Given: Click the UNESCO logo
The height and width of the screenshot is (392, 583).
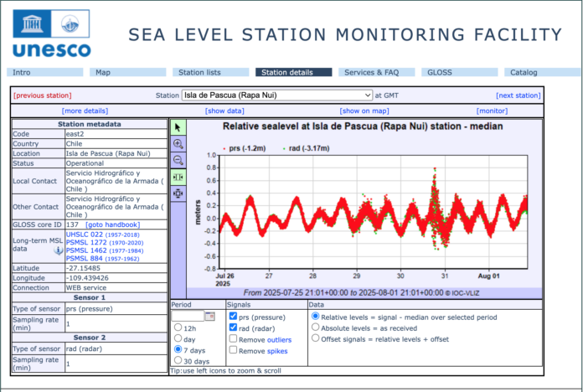Looking at the screenshot, I should coord(52,34).
